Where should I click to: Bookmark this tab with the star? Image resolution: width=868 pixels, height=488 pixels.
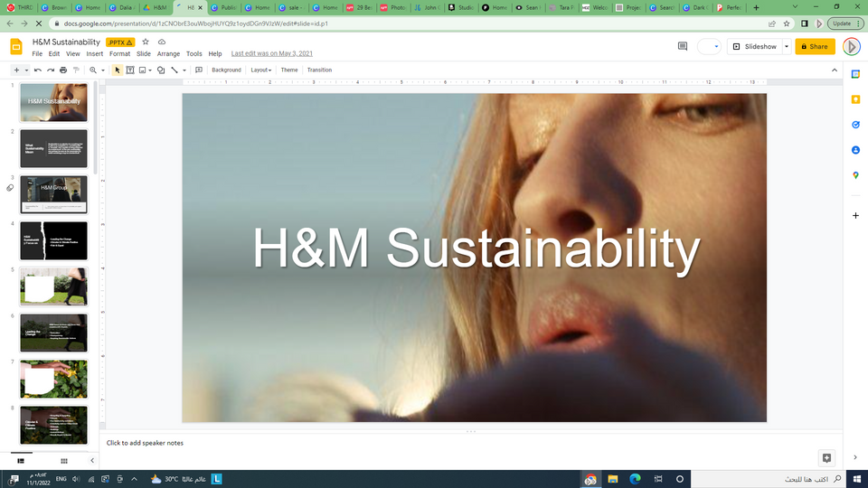[786, 23]
